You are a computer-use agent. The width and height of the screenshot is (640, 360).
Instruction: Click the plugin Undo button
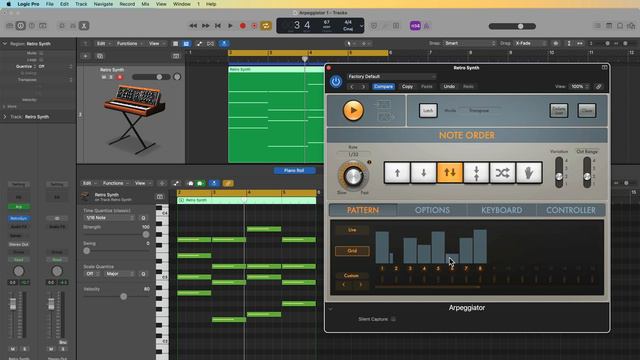point(449,87)
